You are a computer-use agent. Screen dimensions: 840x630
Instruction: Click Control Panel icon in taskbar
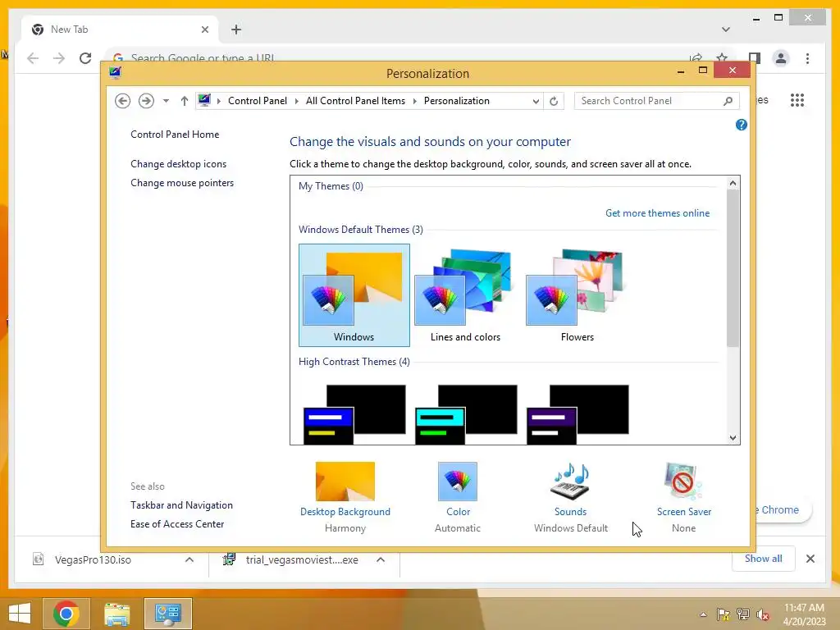[x=167, y=614]
